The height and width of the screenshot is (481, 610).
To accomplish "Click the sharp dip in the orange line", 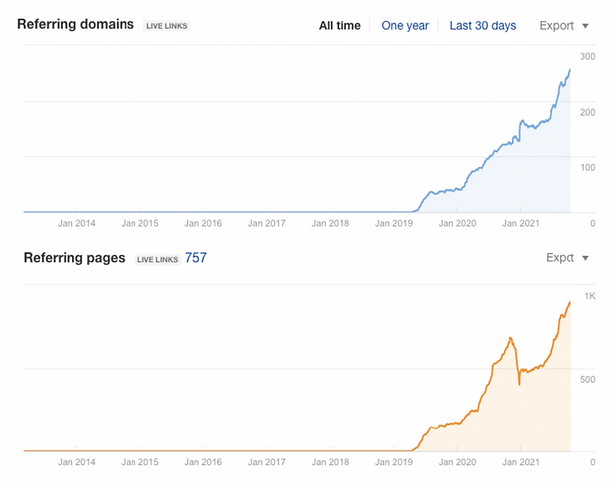I will point(519,383).
